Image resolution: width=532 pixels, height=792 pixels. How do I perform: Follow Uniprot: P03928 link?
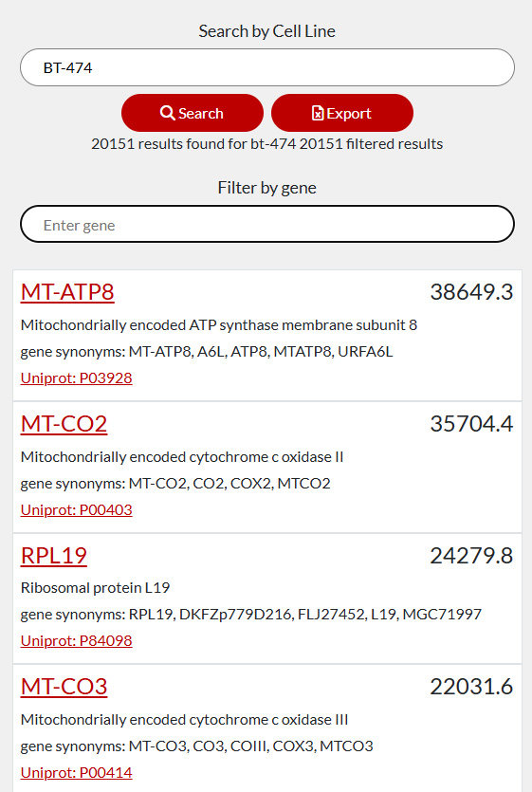click(x=76, y=378)
